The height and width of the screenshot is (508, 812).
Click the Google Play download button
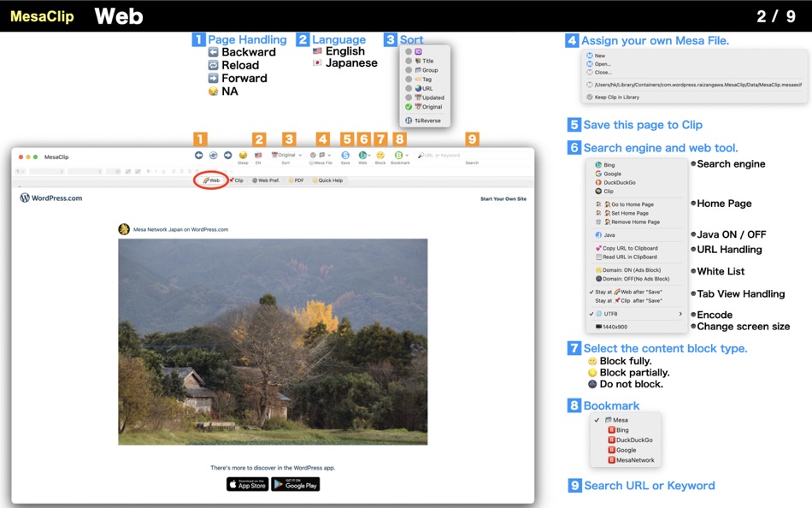coord(295,484)
